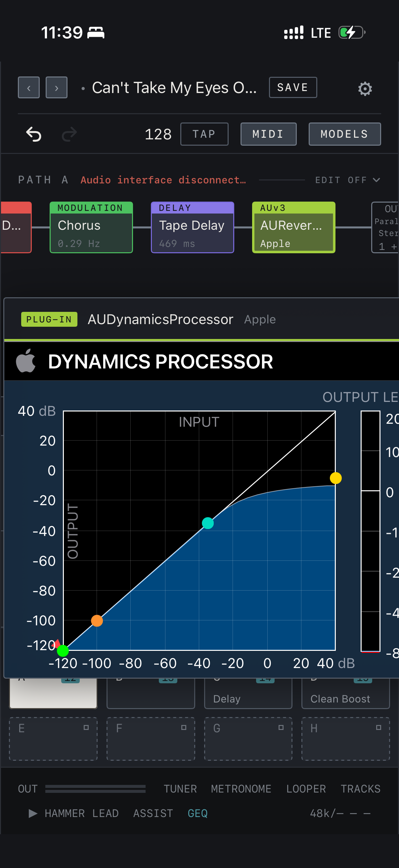The height and width of the screenshot is (868, 399).
Task: Open the ASSIST tab
Action: pyautogui.click(x=153, y=813)
